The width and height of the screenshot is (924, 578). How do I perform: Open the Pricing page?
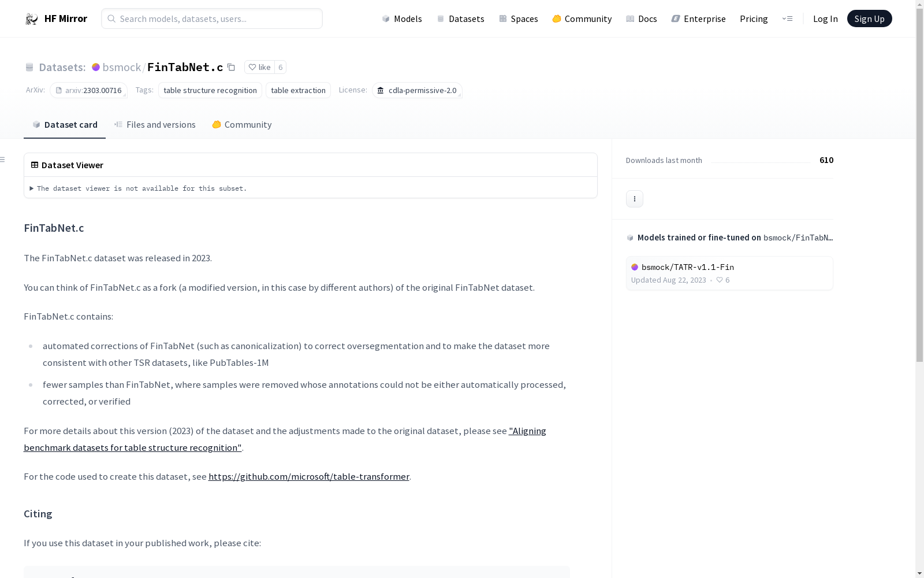pyautogui.click(x=754, y=18)
